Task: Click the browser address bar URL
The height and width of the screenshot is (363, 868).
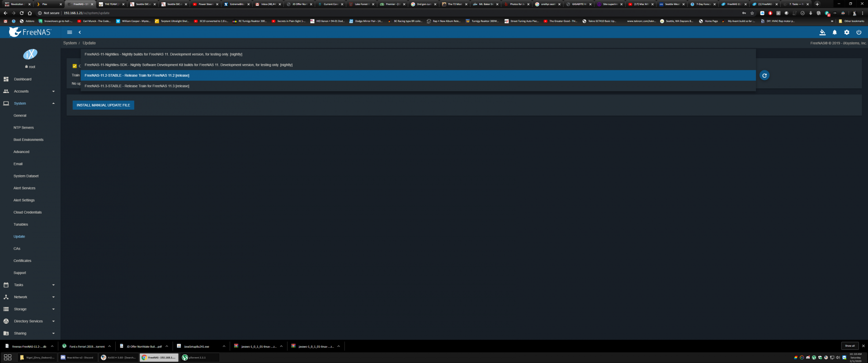Action: [x=86, y=13]
